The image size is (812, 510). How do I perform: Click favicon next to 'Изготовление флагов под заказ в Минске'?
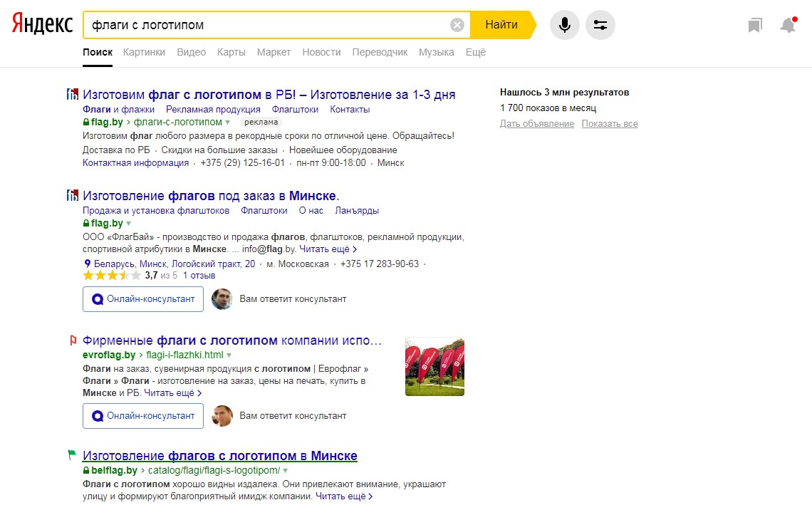click(73, 195)
